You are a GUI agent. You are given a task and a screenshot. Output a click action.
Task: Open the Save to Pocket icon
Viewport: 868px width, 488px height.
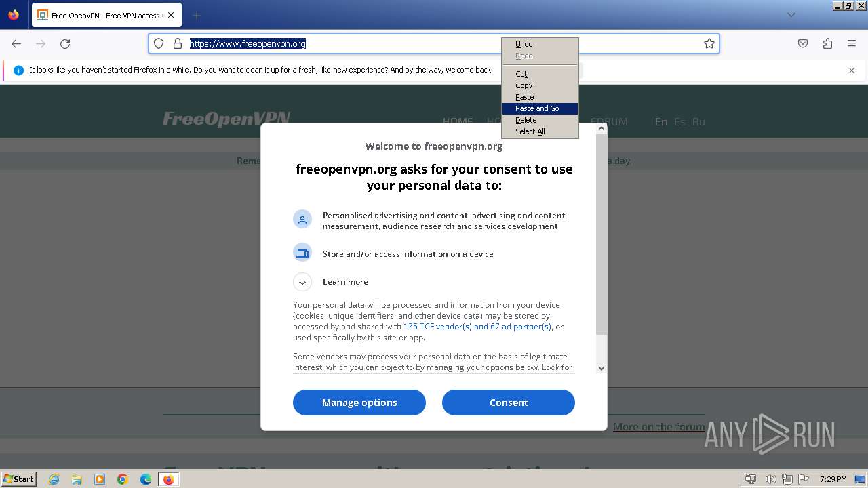(803, 43)
